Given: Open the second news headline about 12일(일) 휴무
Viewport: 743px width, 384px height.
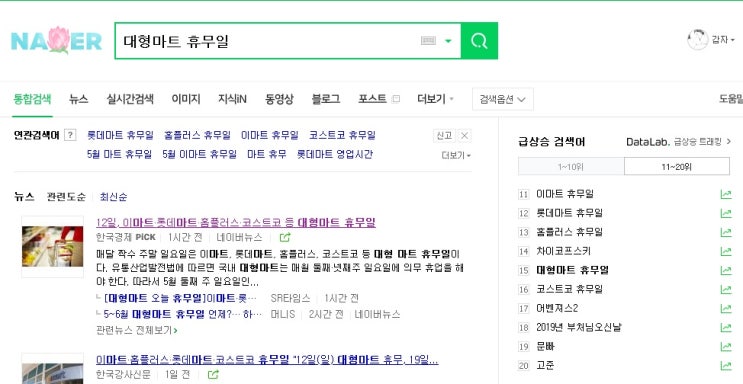Looking at the screenshot, I should click(x=267, y=360).
